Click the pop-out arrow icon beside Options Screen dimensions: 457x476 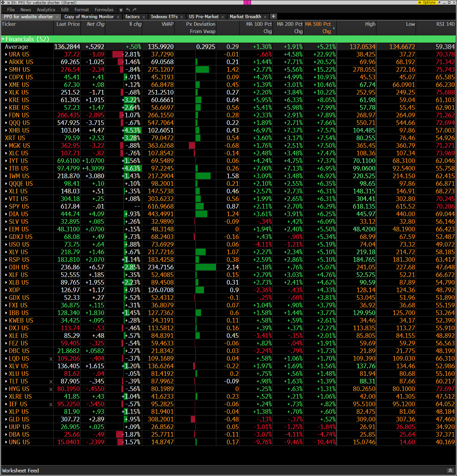[x=439, y=2]
